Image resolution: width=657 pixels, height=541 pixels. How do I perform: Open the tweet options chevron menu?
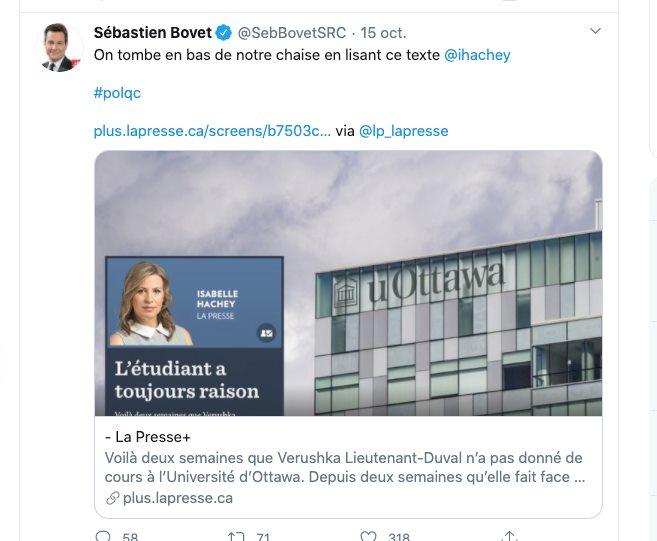pyautogui.click(x=595, y=31)
